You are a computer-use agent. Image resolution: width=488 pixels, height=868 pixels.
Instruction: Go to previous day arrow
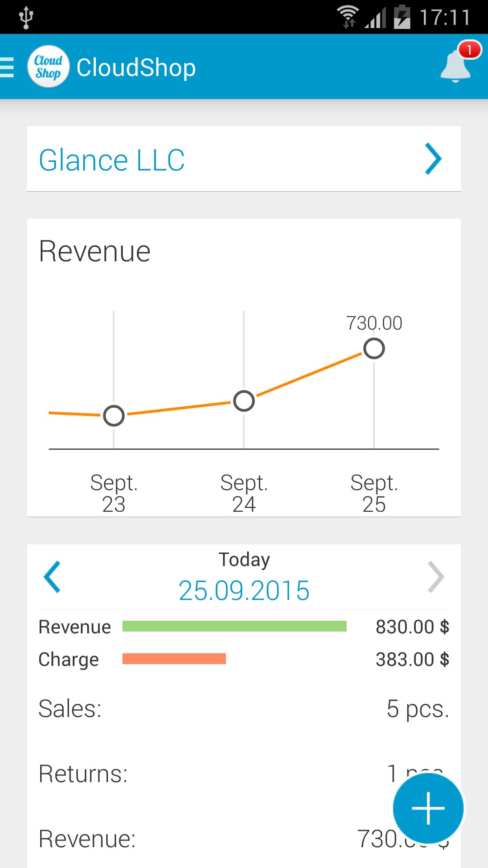52,577
